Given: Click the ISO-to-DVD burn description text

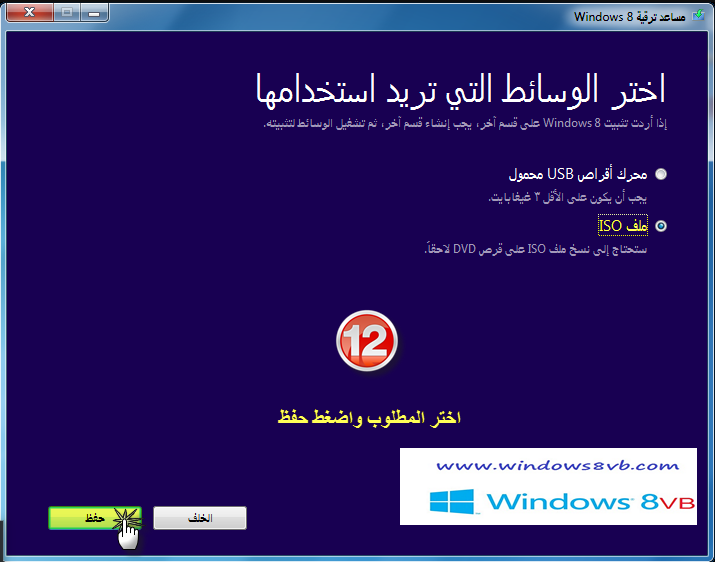Looking at the screenshot, I should (x=534, y=248).
